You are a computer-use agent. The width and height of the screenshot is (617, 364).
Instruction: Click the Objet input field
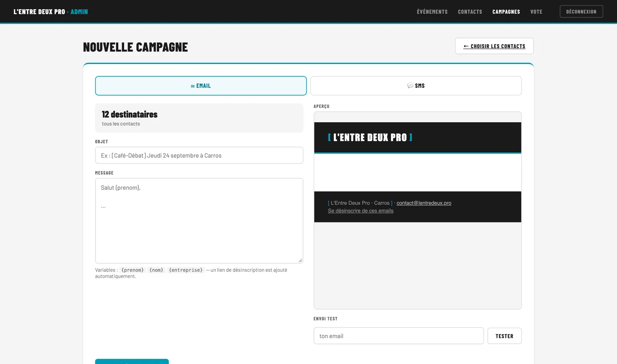pyautogui.click(x=199, y=155)
